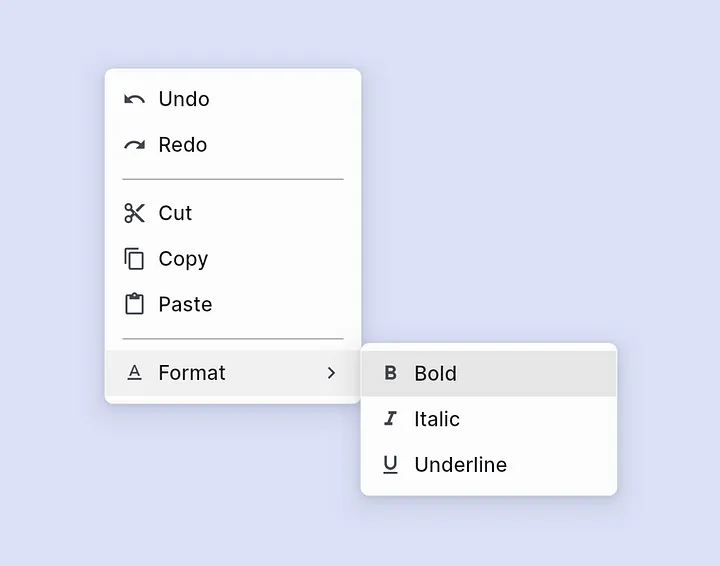Choose the Underline text label in submenu
Viewport: 720px width, 566px height.
[x=460, y=465]
